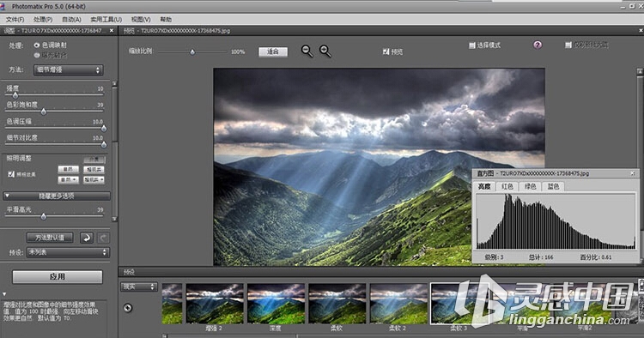Open the 视图(V) menu
644x338 pixels.
[x=141, y=19]
